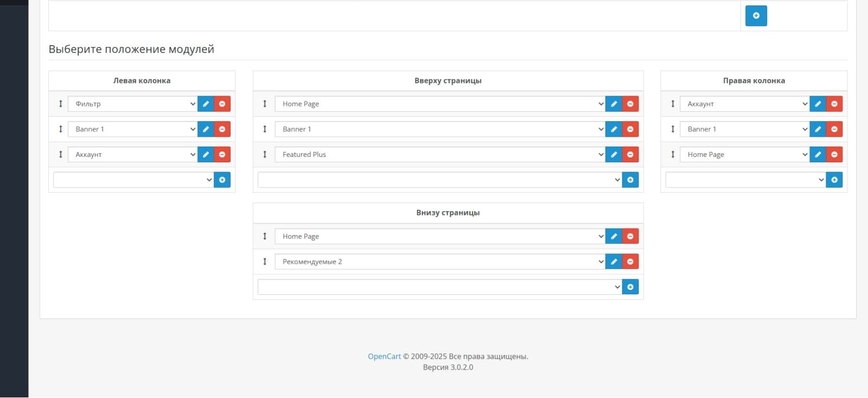Edit Banner 1 in Вверху страницы
The width and height of the screenshot is (868, 398).
(x=614, y=129)
